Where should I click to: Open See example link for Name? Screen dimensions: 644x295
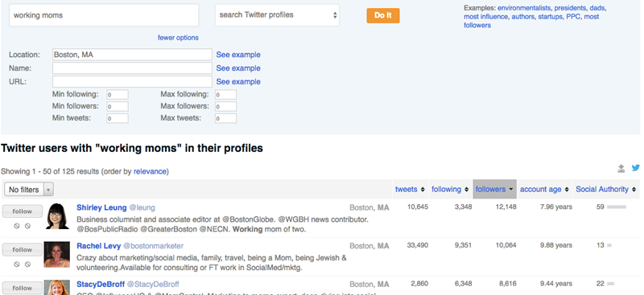pos(238,68)
